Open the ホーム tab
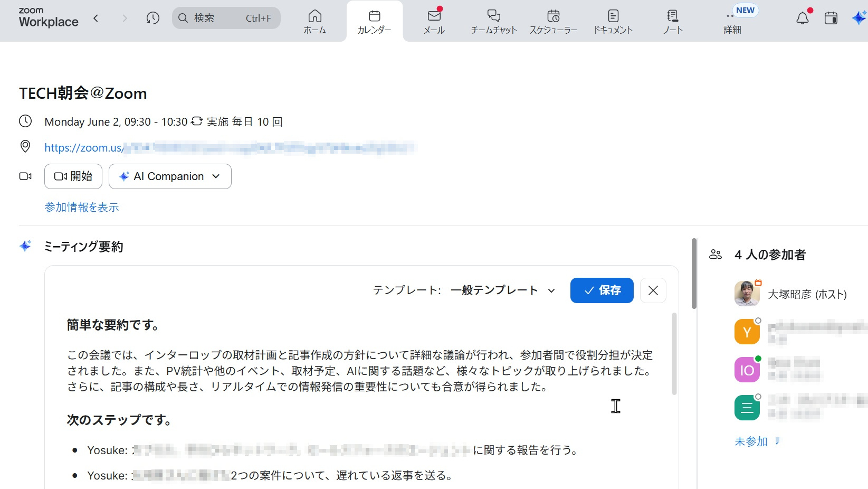 pyautogui.click(x=315, y=22)
